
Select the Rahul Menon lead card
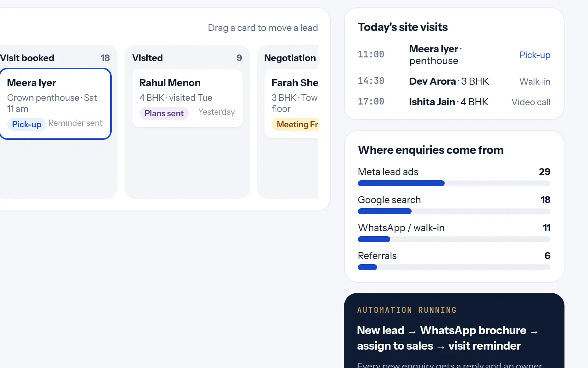(x=187, y=98)
